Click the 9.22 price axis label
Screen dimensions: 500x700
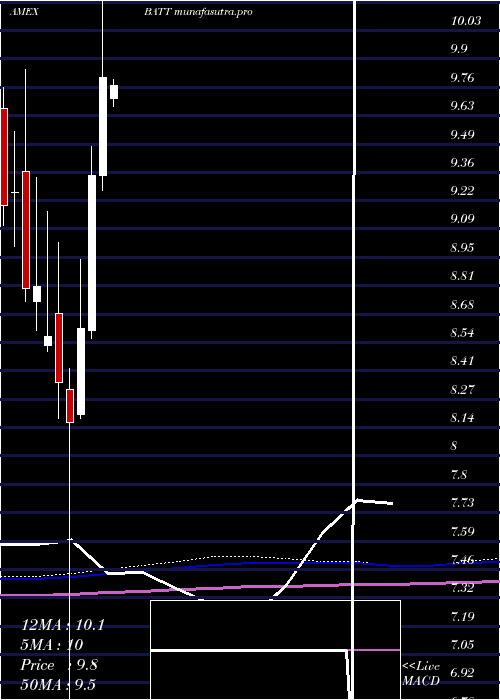(462, 191)
